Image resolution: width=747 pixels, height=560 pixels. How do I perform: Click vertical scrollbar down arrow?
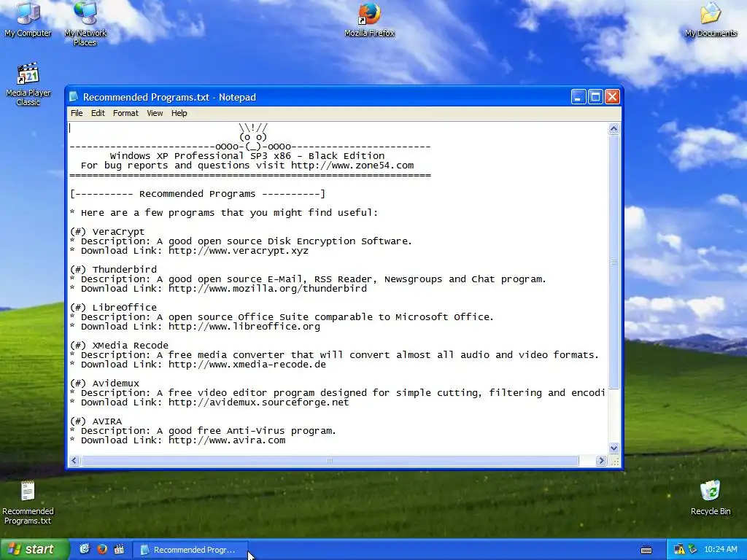coord(614,448)
